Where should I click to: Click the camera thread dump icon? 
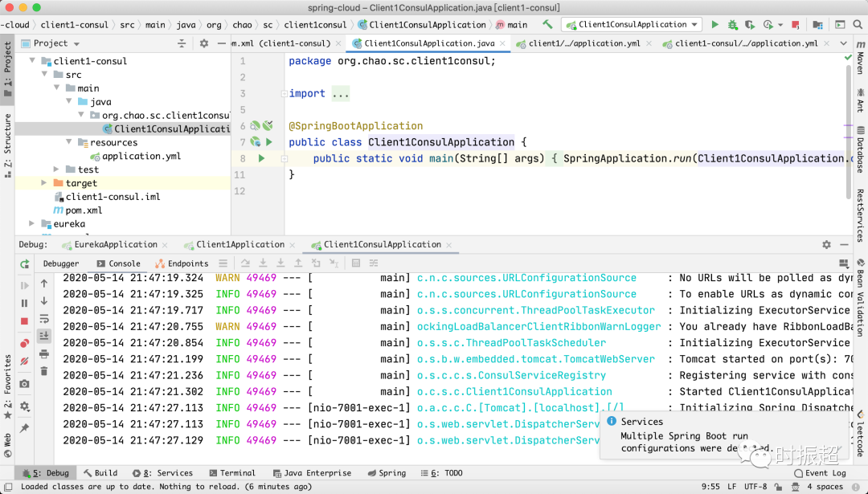pos(25,384)
